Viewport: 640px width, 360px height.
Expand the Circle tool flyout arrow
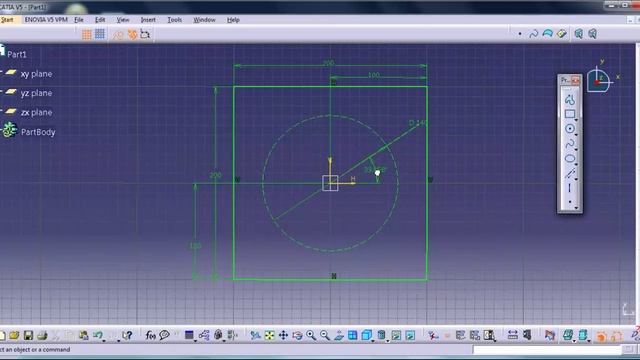click(576, 135)
